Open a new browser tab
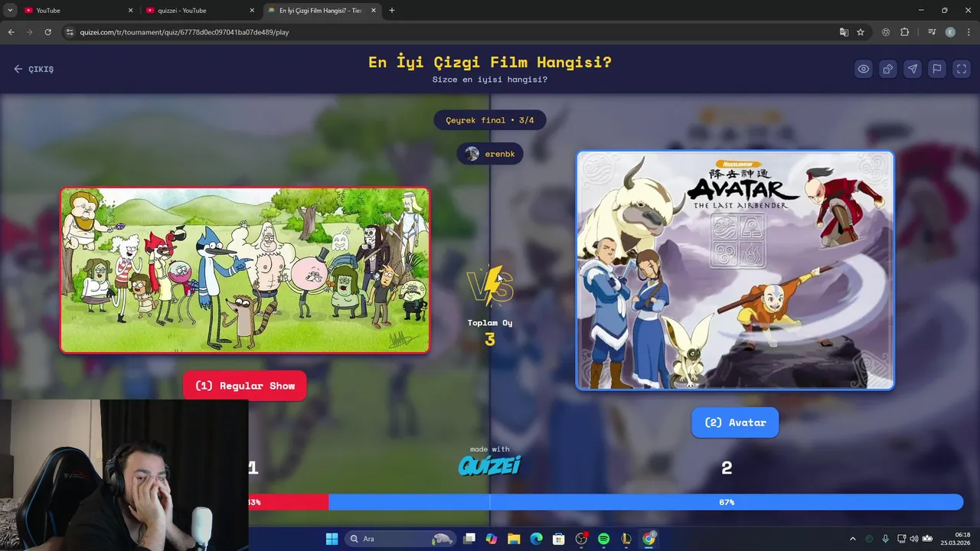 coord(392,11)
